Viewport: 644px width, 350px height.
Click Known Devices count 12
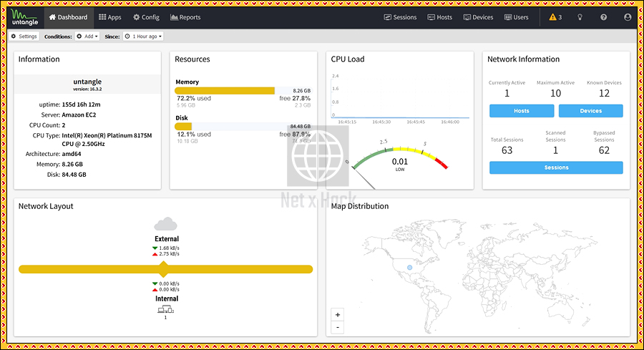click(604, 93)
